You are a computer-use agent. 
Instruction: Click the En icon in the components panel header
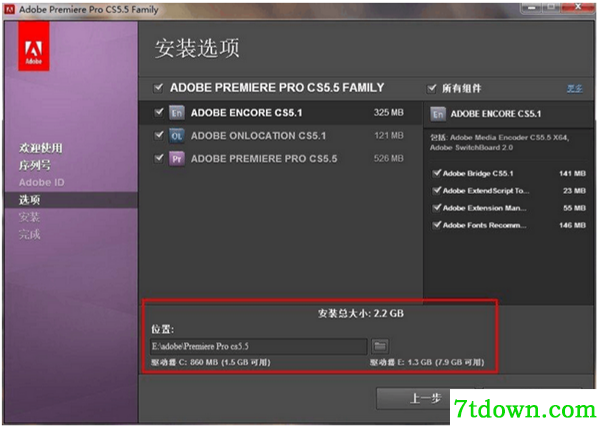[x=438, y=114]
